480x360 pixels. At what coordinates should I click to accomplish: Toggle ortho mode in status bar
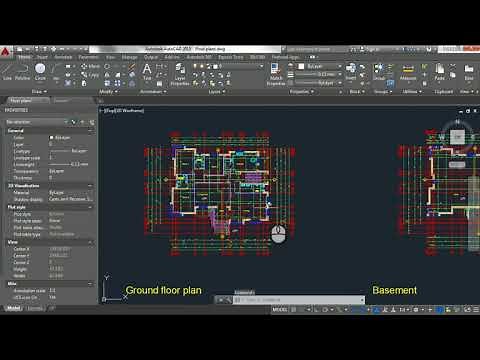pyautogui.click(x=316, y=310)
